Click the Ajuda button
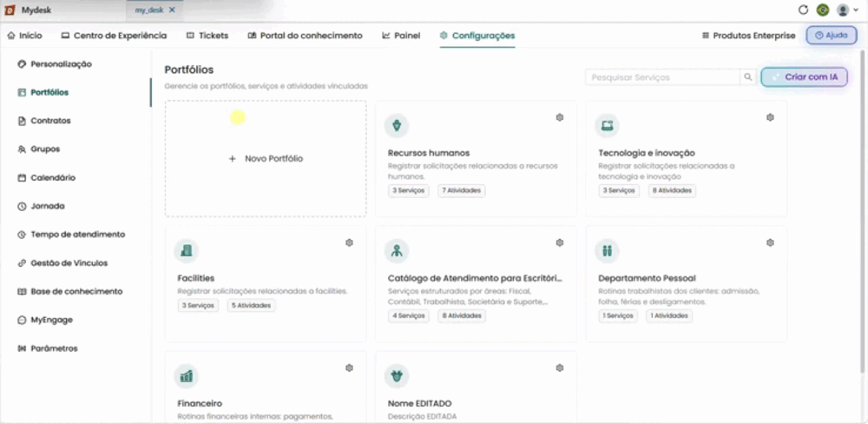Screen dimensions: 868x424 tap(831, 36)
